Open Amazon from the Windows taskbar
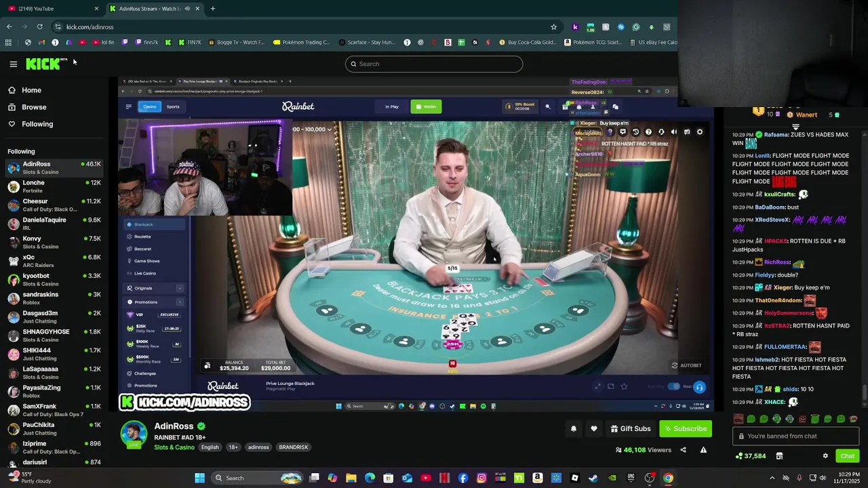Viewport: 868px width, 488px height. (538, 478)
